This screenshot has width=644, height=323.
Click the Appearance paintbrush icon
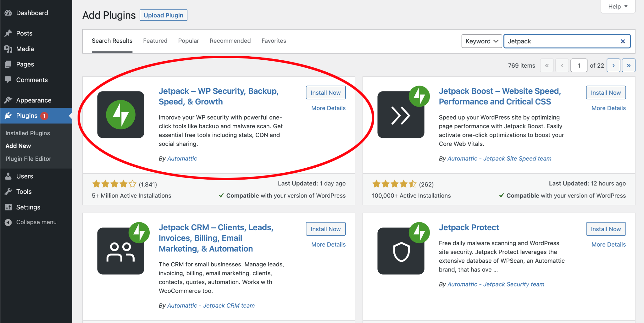pyautogui.click(x=8, y=100)
